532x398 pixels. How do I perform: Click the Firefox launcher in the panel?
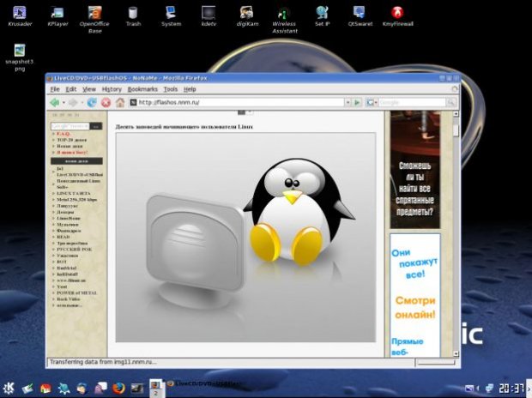[118, 388]
